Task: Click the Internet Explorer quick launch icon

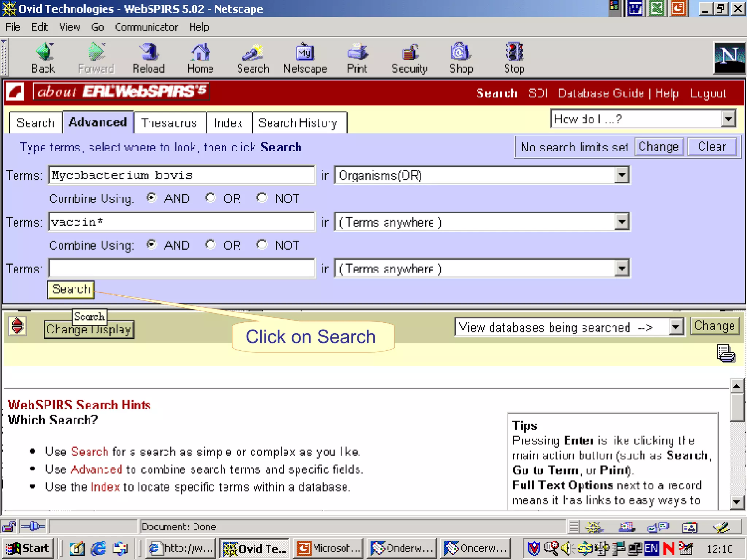Action: point(98,548)
